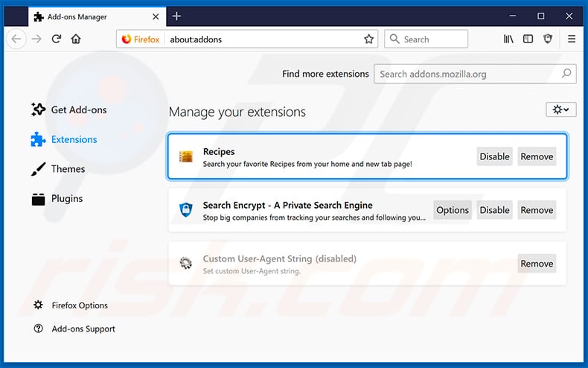Screen dimensions: 588x368
Task: Click the Set custom User-Agent string description
Action: coord(252,271)
